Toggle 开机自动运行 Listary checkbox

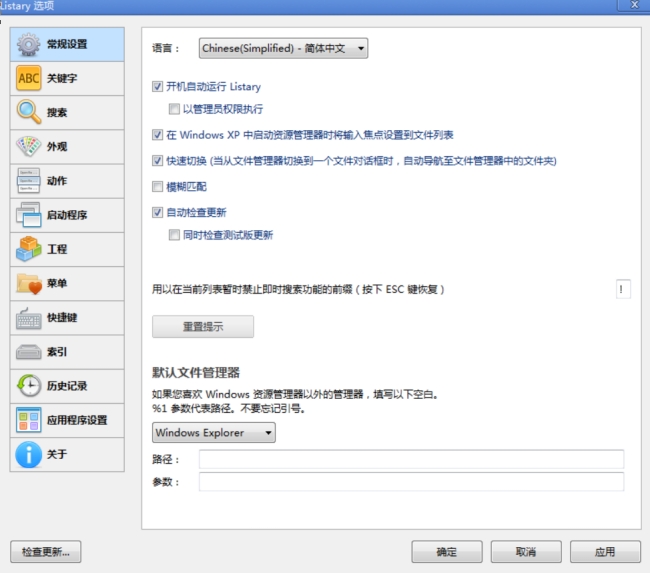point(157,86)
